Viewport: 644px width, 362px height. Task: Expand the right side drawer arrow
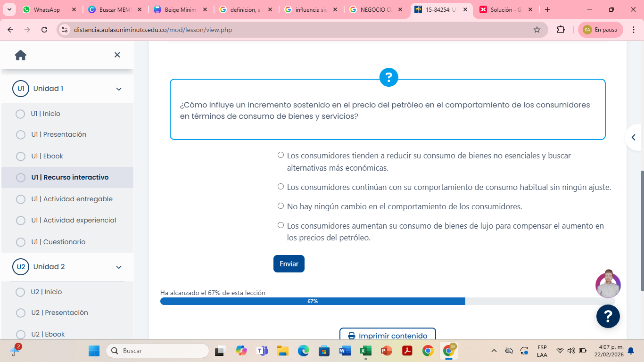(x=633, y=137)
